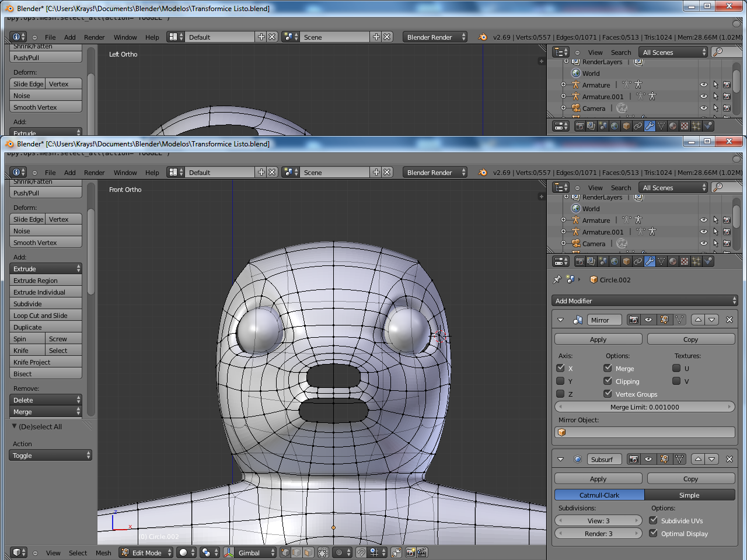747x560 pixels.
Task: Open All Scenes dropdown in front window
Action: pos(673,187)
